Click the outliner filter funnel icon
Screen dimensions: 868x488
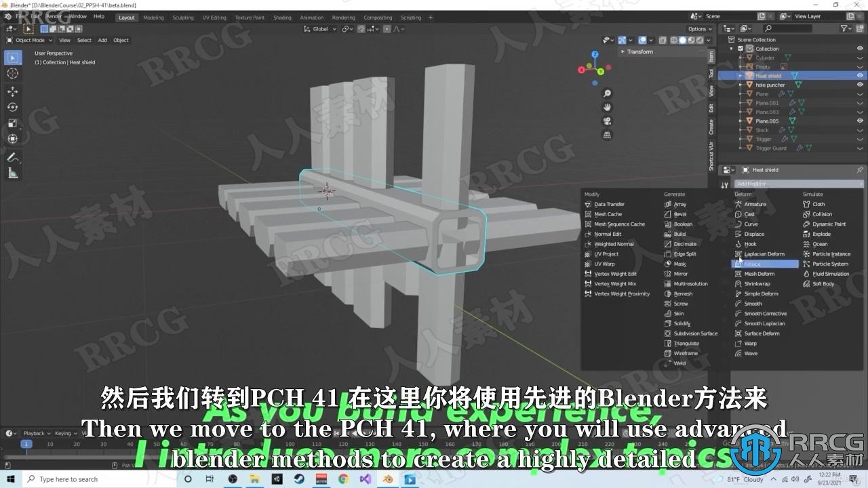click(x=844, y=28)
